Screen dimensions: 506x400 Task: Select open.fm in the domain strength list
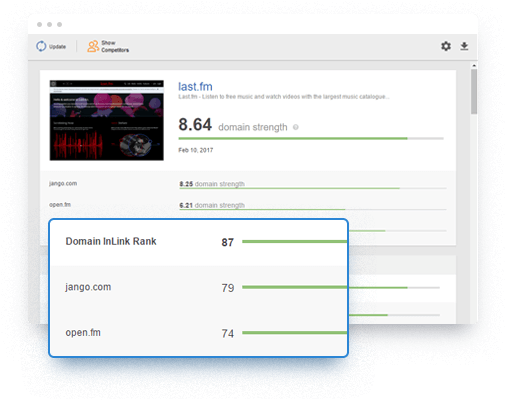pyautogui.click(x=60, y=205)
